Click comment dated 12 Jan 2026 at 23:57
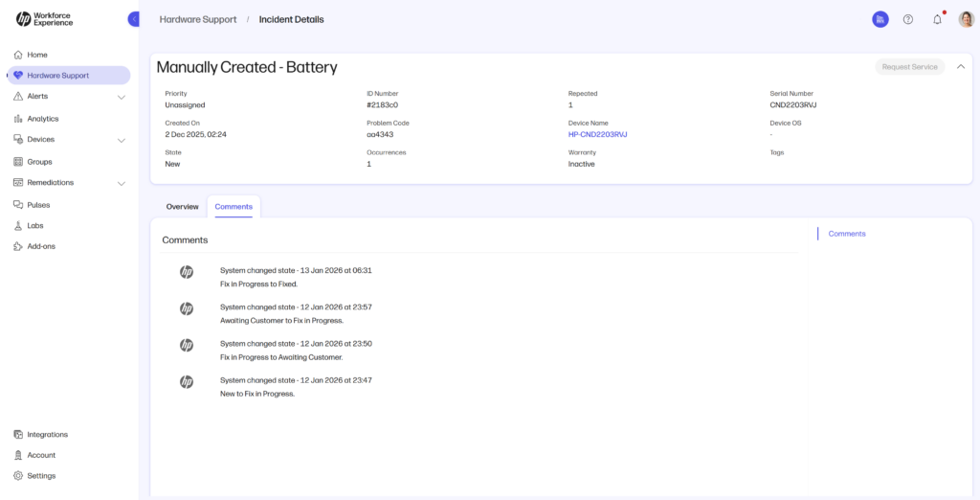980x500 pixels. (x=296, y=307)
